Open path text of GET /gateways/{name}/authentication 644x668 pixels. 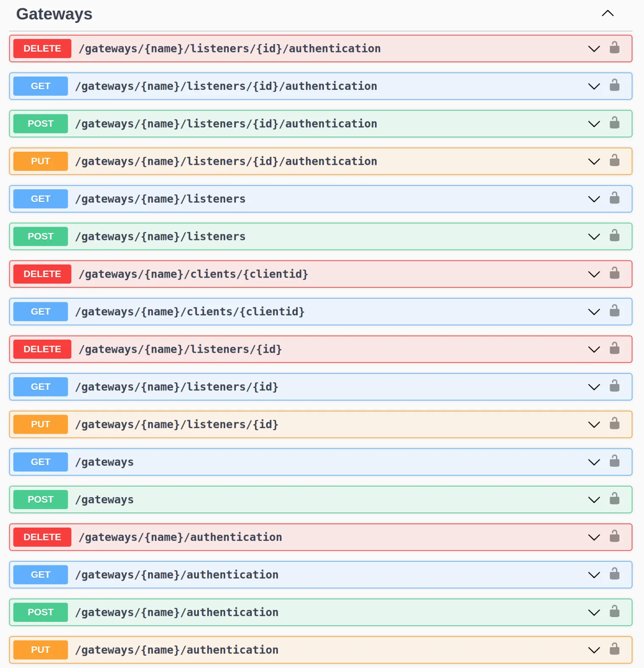[x=177, y=575]
